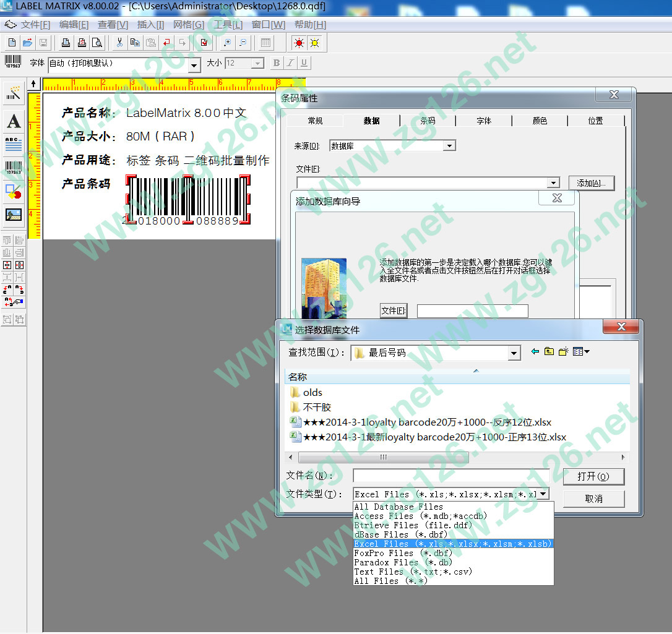The image size is (672, 634).
Task: Open the 帮助 menu
Action: tap(310, 25)
